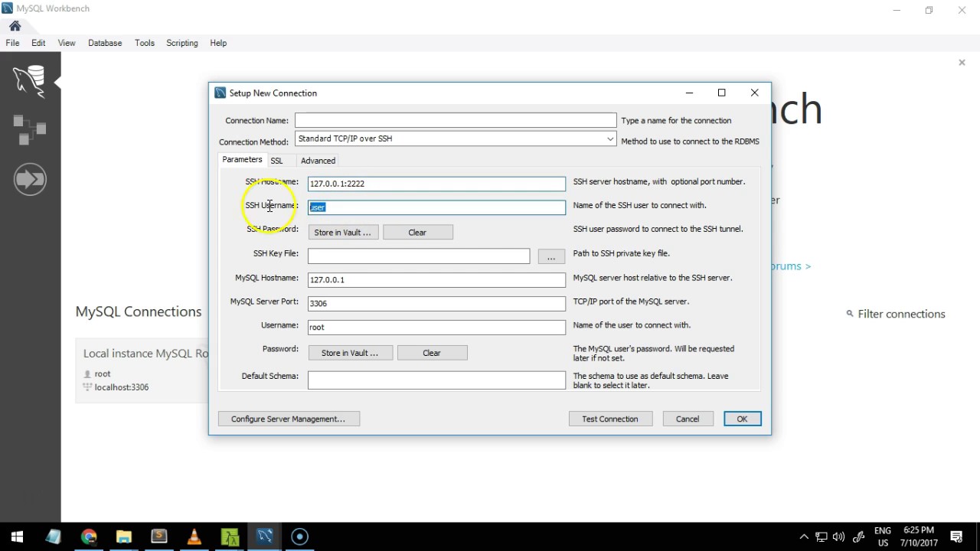This screenshot has height=551, width=980.
Task: Browse for SSH key file with ... button
Action: pos(551,256)
